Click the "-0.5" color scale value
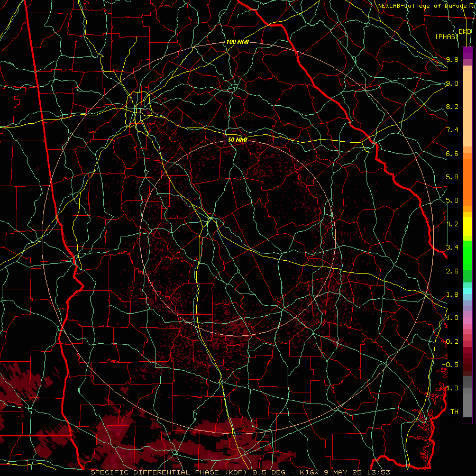Screen dimensions: 476x476 coord(450,365)
